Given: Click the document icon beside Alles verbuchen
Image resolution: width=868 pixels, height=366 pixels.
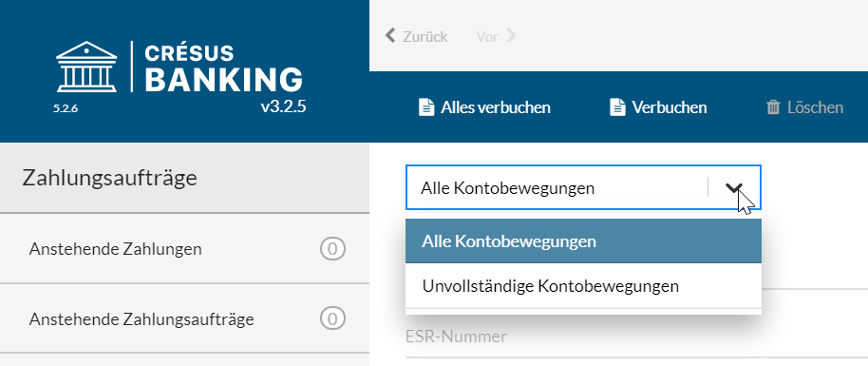Looking at the screenshot, I should tap(426, 107).
